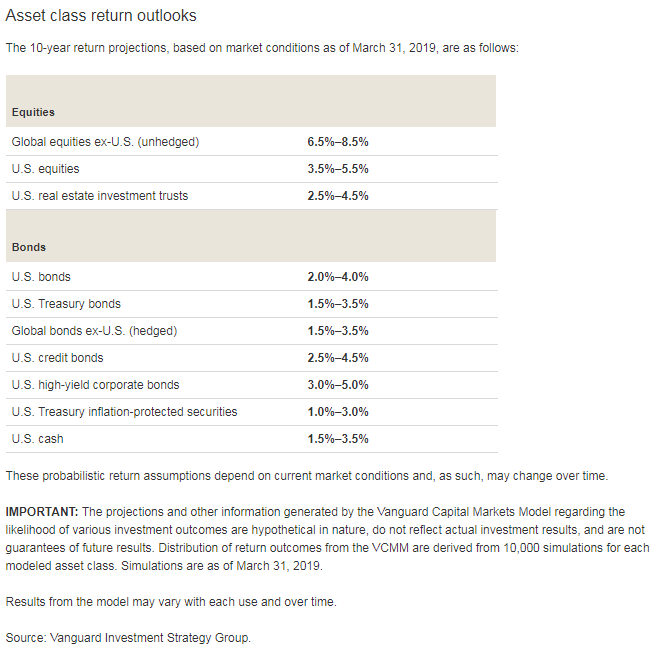Click the 6.5%–8.5% return value
The width and height of the screenshot is (666, 648).
click(x=338, y=142)
